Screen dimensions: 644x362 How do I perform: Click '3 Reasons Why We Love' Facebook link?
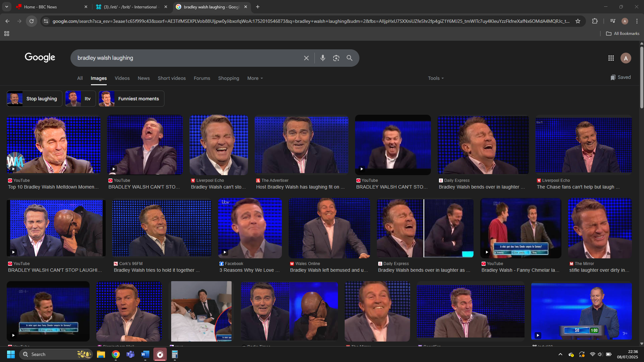pos(249,270)
